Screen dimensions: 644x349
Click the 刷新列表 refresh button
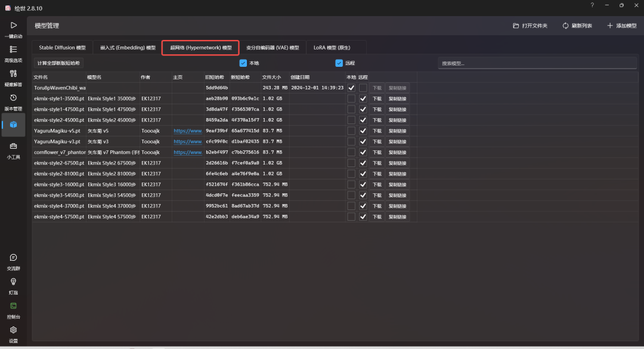(577, 26)
